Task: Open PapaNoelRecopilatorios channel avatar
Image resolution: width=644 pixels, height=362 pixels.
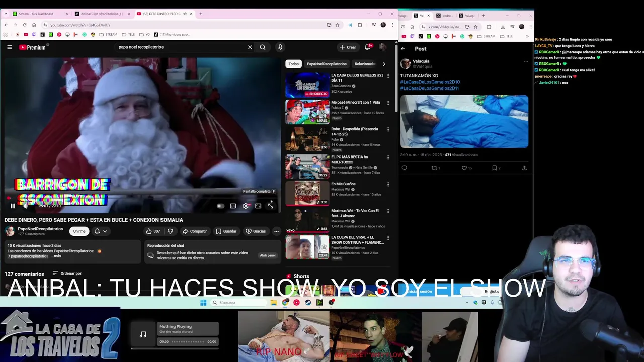Action: point(10,231)
